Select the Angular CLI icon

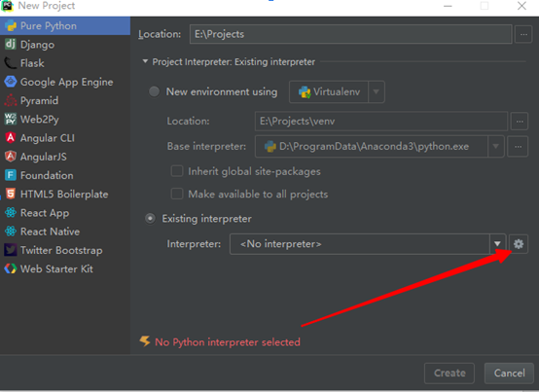tap(11, 138)
